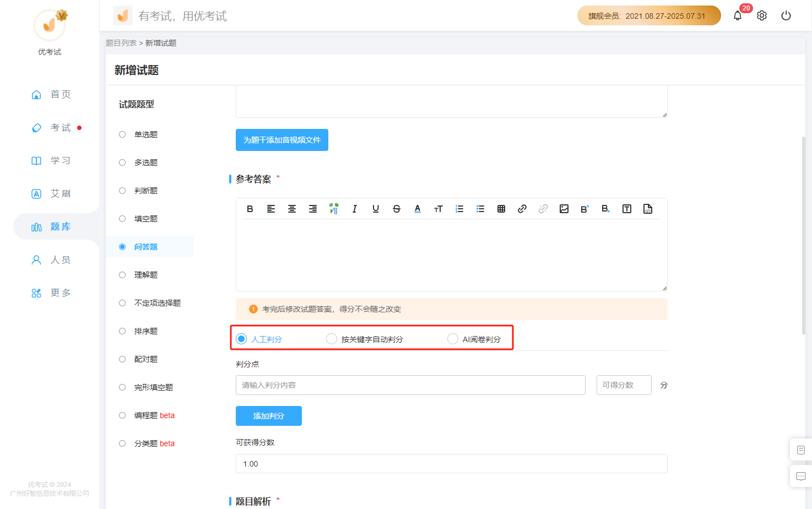Screen dimensions: 812x509
Task: Open notifications bell
Action: click(x=738, y=15)
